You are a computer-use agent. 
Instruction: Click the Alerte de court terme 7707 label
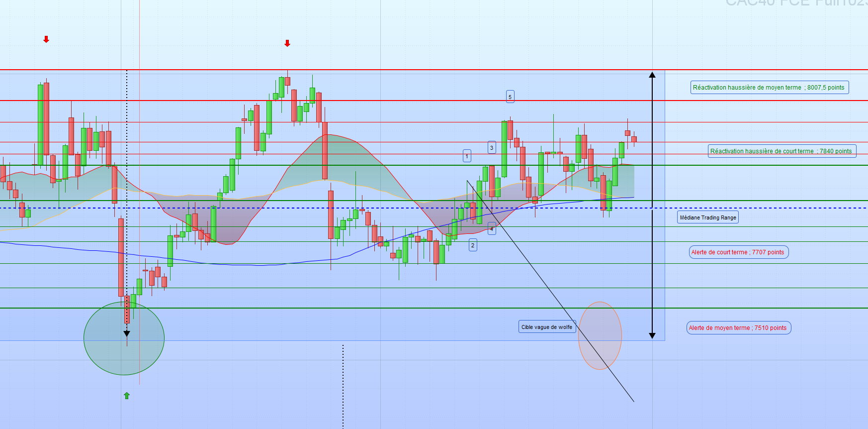(x=738, y=252)
